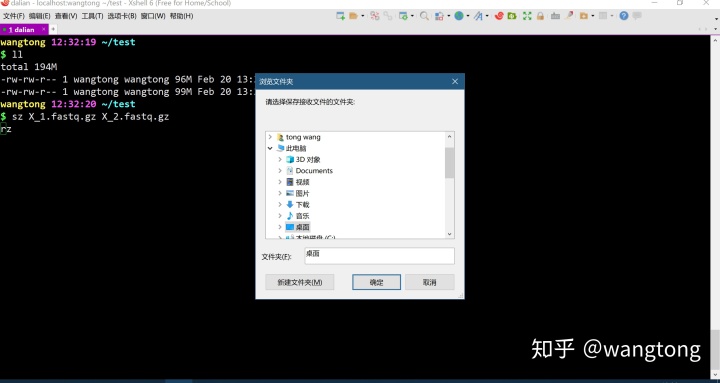Click the Open session folder icon
This screenshot has width=720, height=383.
click(x=353, y=16)
